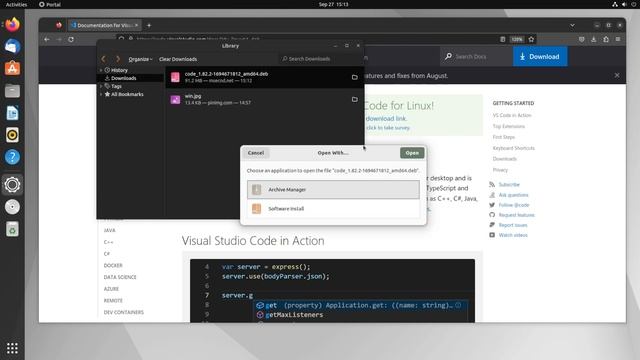Screen dimensions: 640x360
Task: Cancel the Open With dialog
Action: click(x=256, y=153)
